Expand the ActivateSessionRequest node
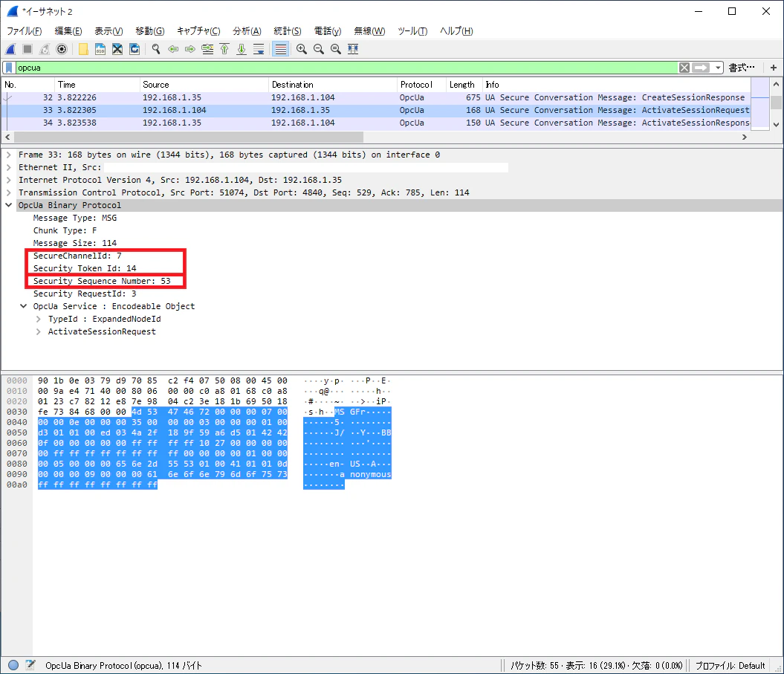This screenshot has height=674, width=784. (39, 331)
